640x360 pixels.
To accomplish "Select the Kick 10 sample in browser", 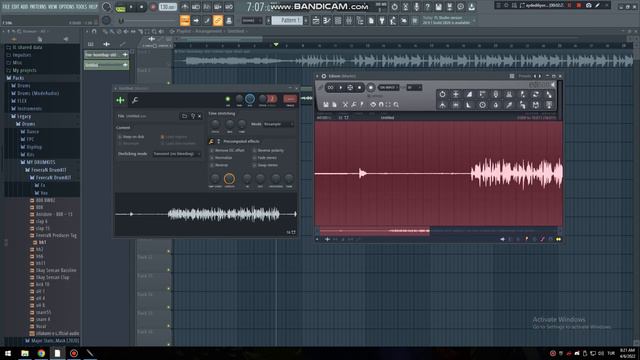I will pyautogui.click(x=42, y=284).
